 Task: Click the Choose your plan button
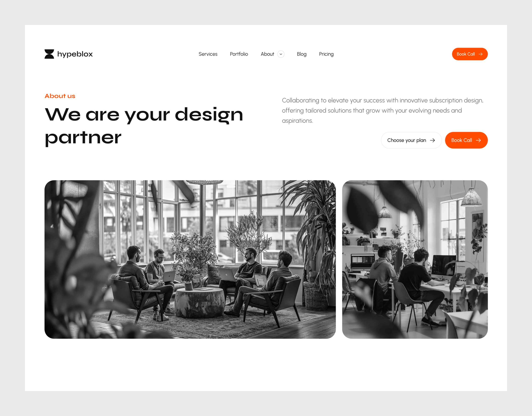tap(411, 140)
